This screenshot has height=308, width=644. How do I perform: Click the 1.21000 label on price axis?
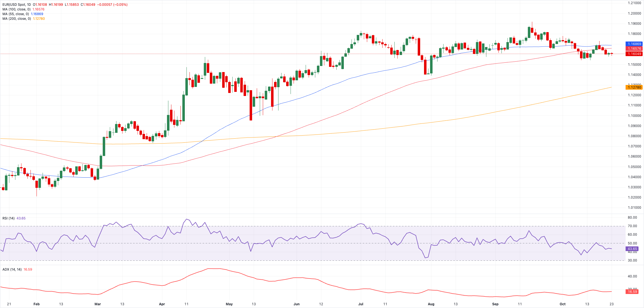click(634, 3)
